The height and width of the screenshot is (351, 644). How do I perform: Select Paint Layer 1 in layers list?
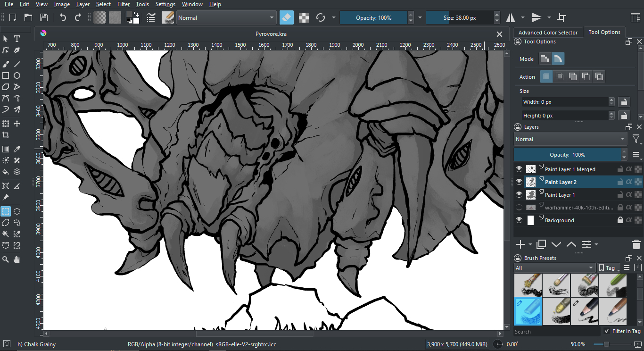(x=560, y=195)
